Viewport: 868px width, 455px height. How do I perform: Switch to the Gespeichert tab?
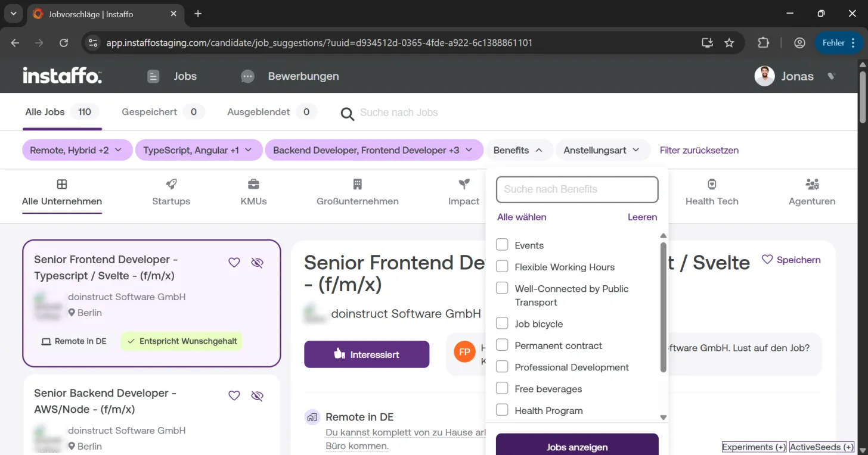[163, 112]
